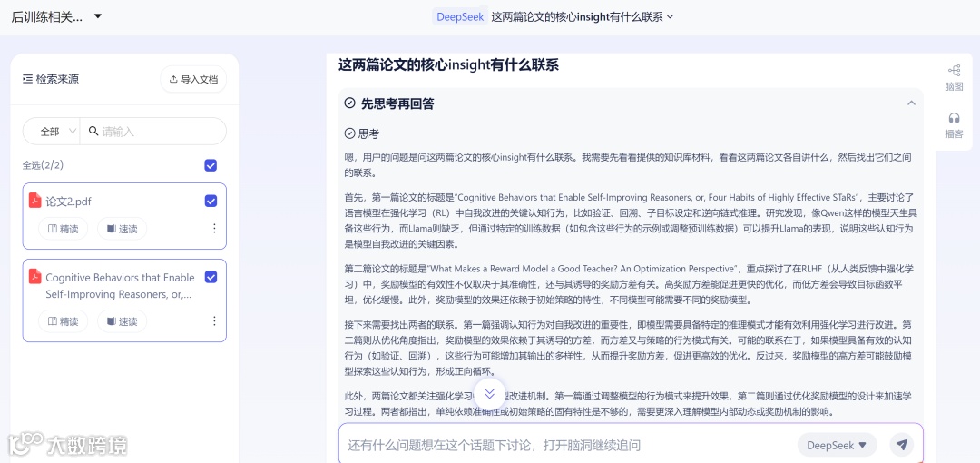Click 速读 under Cognitive Behaviors document
This screenshot has height=463, width=980.
[122, 321]
